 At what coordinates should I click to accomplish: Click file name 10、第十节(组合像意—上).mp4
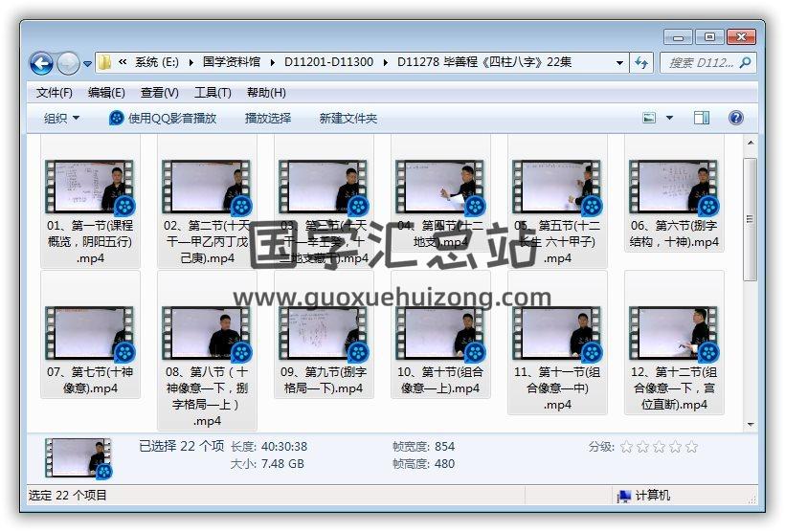[440, 380]
